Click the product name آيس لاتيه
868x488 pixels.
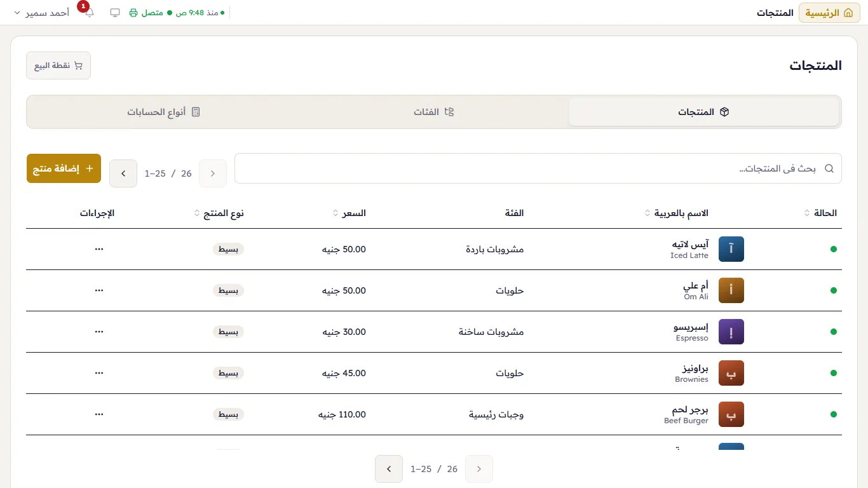[x=690, y=245]
